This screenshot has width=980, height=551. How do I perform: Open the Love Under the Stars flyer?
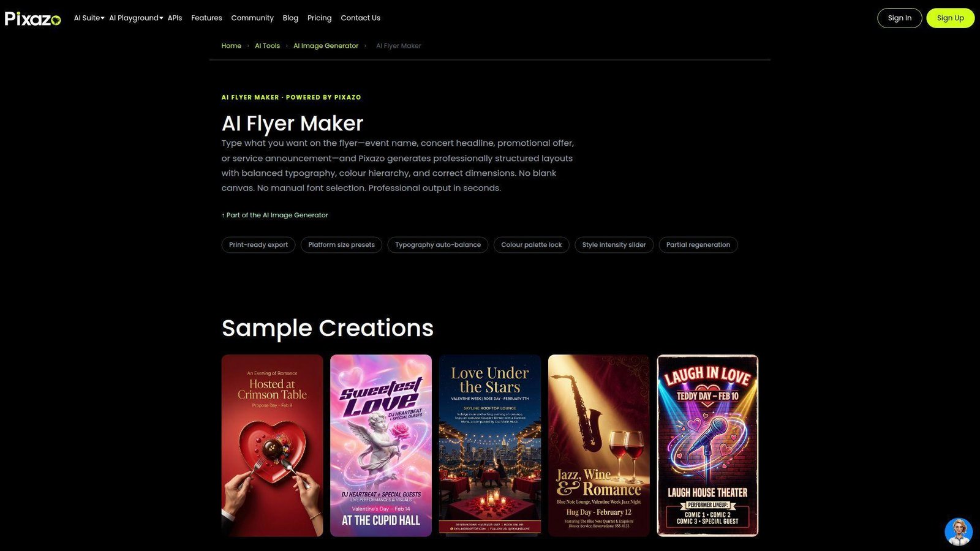(x=490, y=446)
